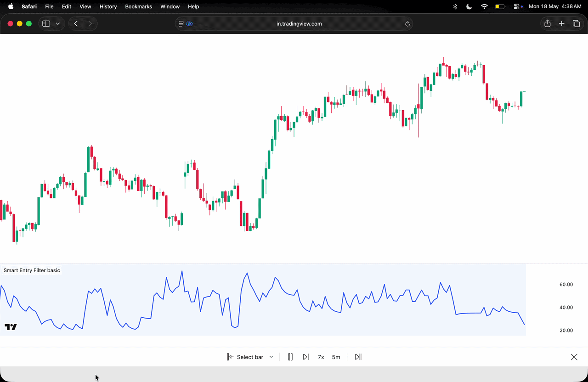The width and height of the screenshot is (588, 382).
Task: Open the Apple menu
Action: 11,6
